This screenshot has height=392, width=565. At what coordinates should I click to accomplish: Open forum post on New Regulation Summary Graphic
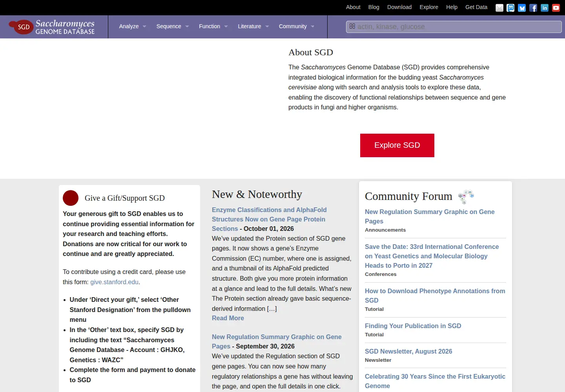[430, 216]
